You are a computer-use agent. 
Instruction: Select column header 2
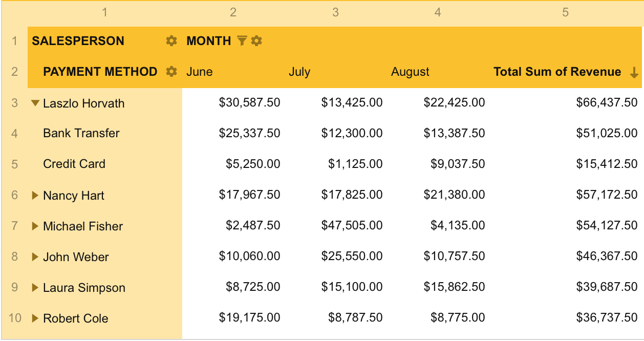tap(233, 11)
